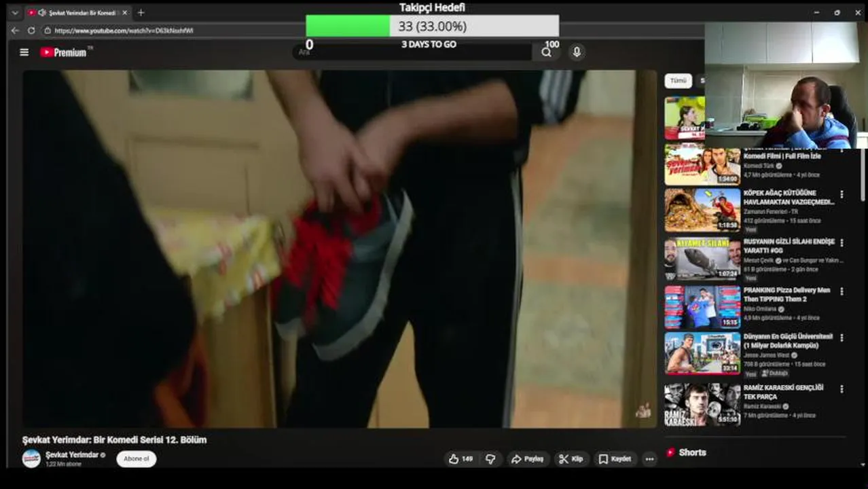Reload the page with the refresh icon

[x=31, y=31]
